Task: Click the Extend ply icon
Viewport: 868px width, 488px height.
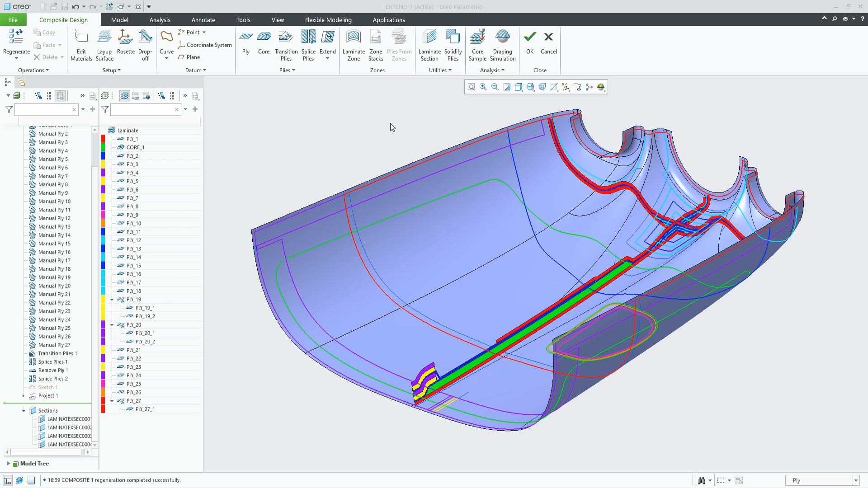Action: coord(327,37)
